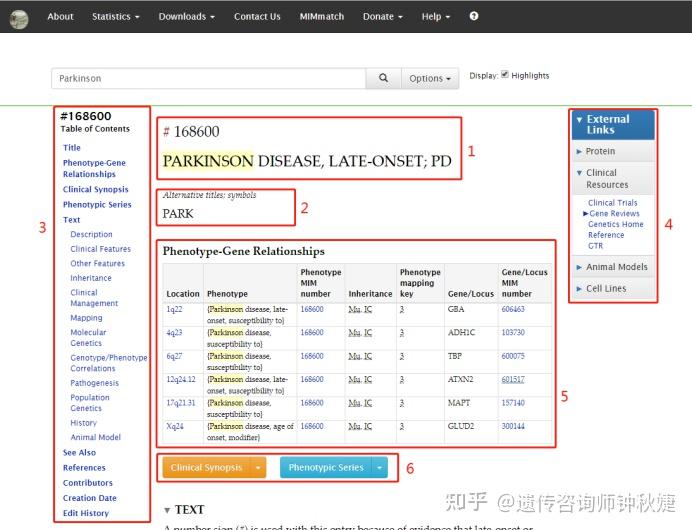Screen dimensions: 692x530
Task: Open the 1q22 location link
Action: tap(174, 309)
